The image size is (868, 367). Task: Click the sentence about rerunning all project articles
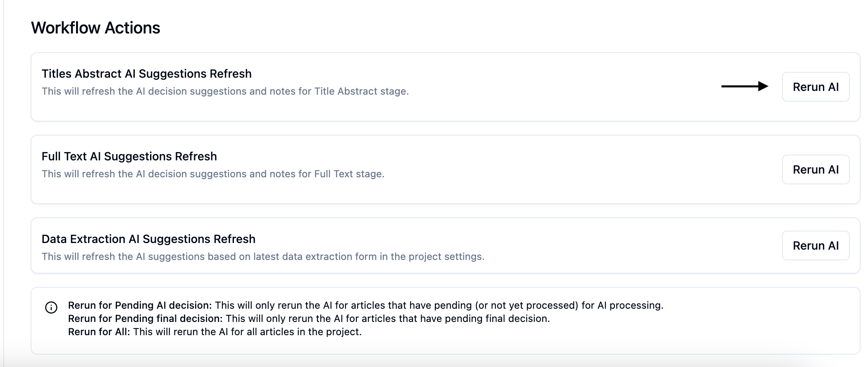[248, 332]
